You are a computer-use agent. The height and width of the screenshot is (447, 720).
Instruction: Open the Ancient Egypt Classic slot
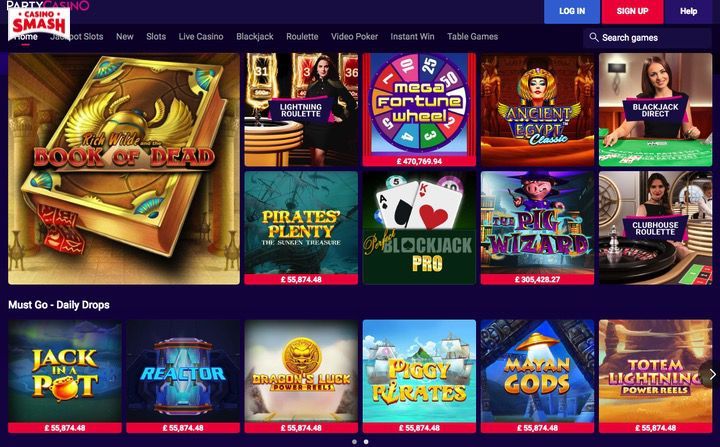tap(537, 109)
